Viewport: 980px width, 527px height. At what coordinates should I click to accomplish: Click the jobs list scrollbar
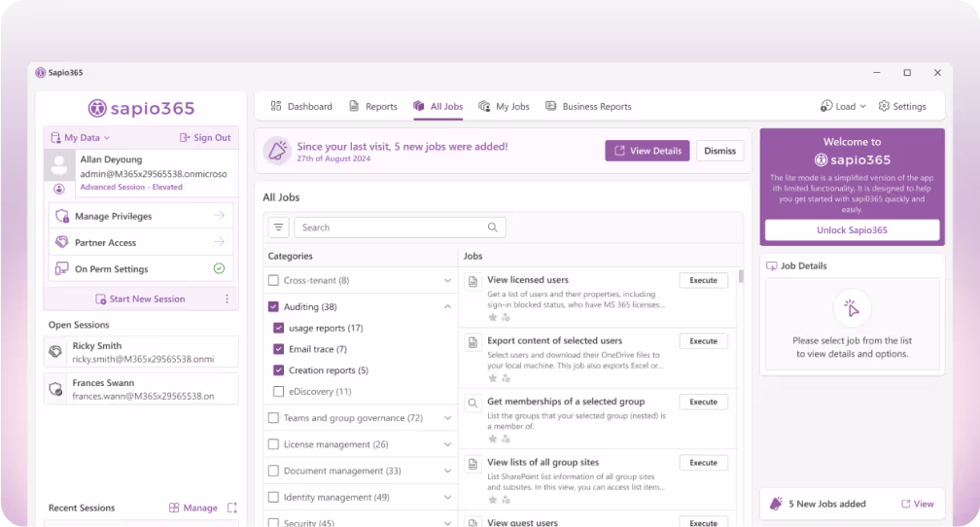click(x=741, y=276)
